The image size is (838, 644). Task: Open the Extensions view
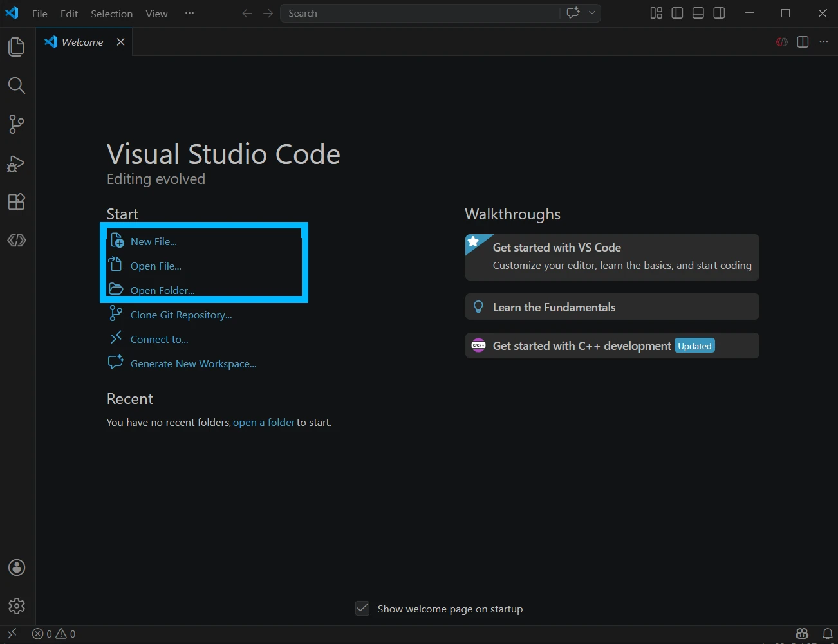coord(17,201)
